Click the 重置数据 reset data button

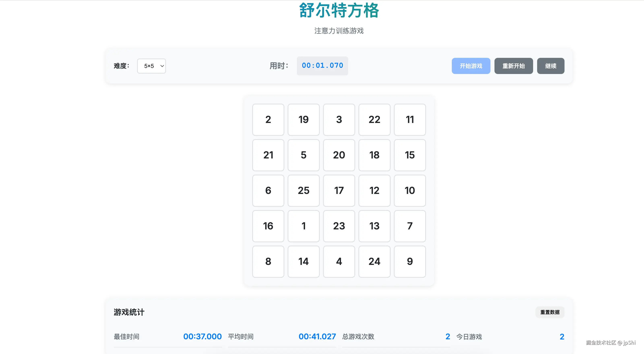549,312
